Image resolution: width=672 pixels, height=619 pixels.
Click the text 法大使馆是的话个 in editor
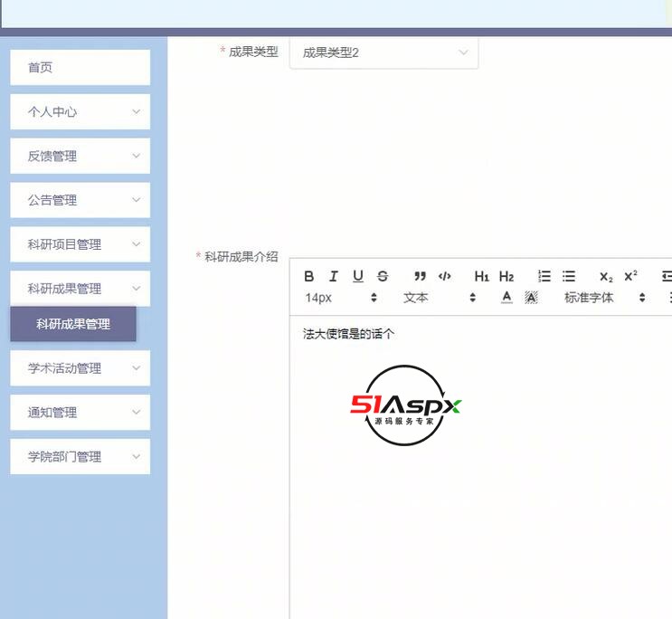(x=348, y=334)
